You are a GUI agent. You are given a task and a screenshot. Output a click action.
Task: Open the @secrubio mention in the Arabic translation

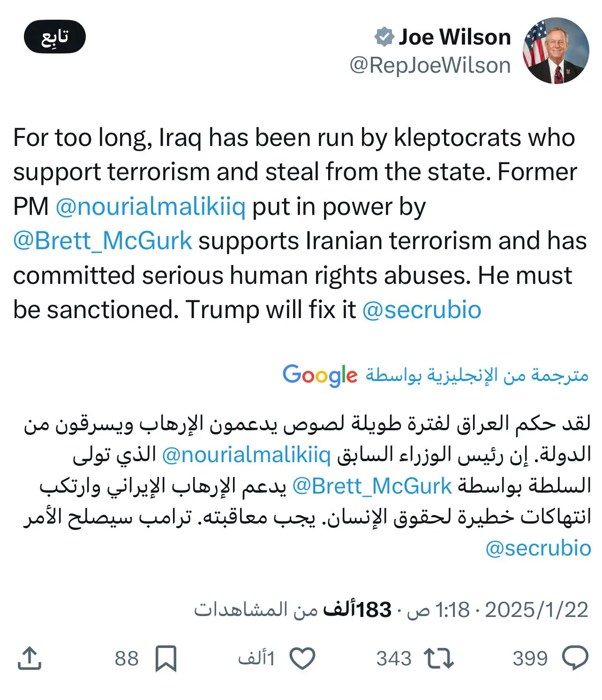pyautogui.click(x=538, y=548)
